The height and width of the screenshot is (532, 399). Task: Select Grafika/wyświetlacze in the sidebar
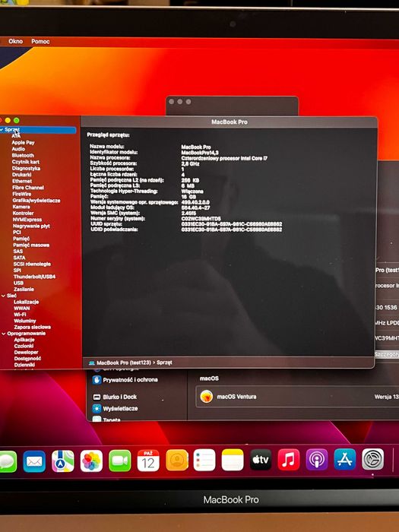(36, 201)
